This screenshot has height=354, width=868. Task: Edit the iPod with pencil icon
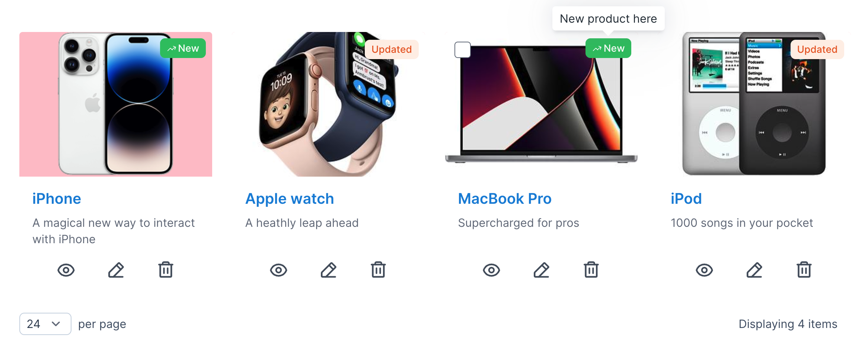pos(754,270)
